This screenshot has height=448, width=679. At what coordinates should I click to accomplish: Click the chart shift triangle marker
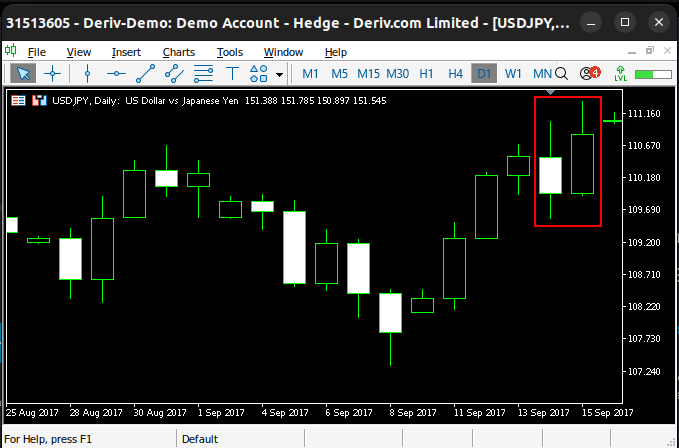coord(550,92)
